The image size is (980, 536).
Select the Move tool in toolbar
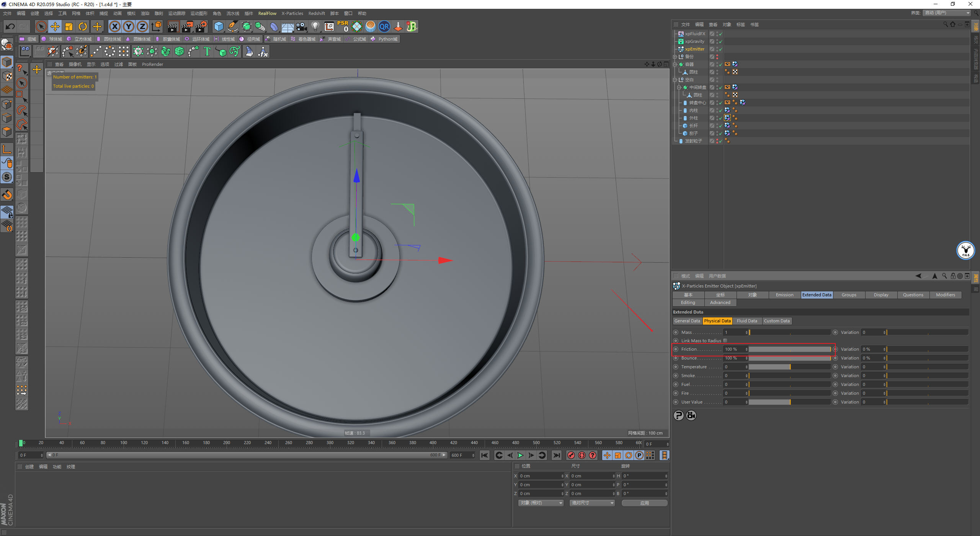click(x=55, y=26)
